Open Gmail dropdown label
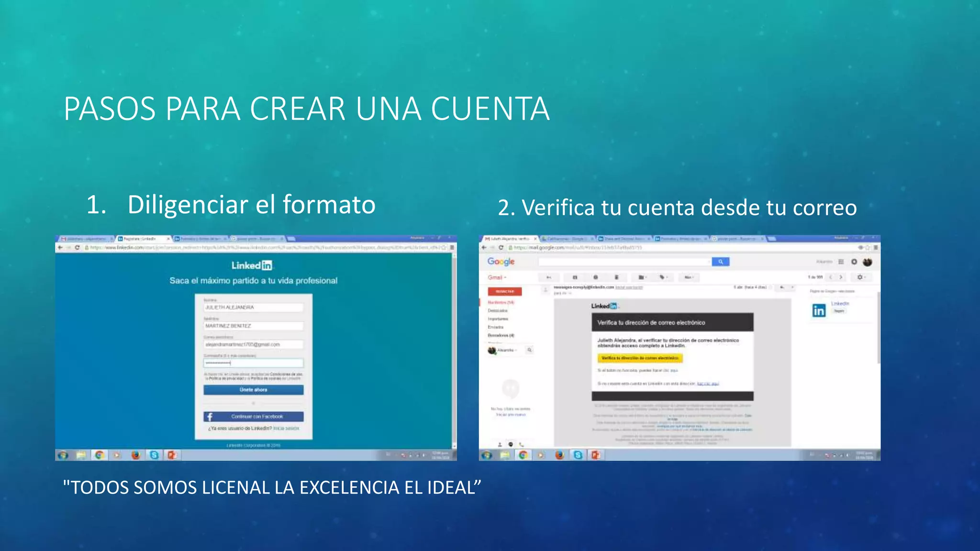This screenshot has width=980, height=551. click(x=497, y=277)
